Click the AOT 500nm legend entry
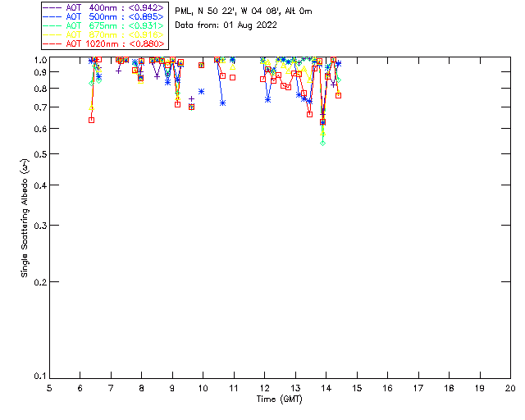The height and width of the screenshot is (420, 525). click(104, 16)
